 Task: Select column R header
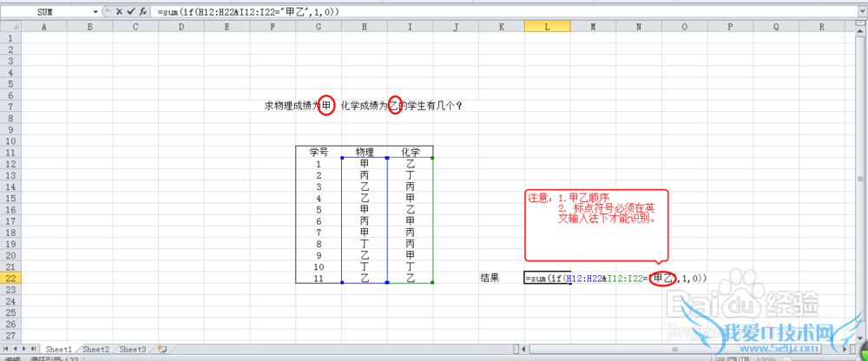[821, 27]
